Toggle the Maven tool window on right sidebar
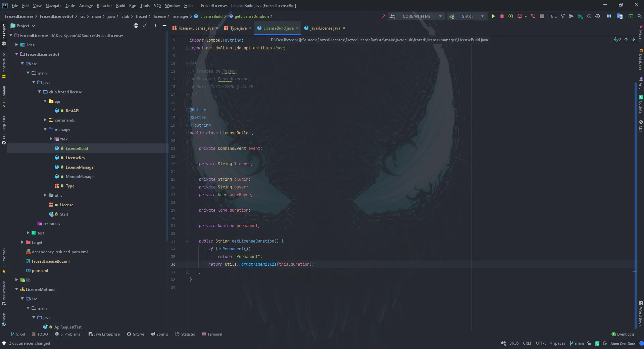 640,34
